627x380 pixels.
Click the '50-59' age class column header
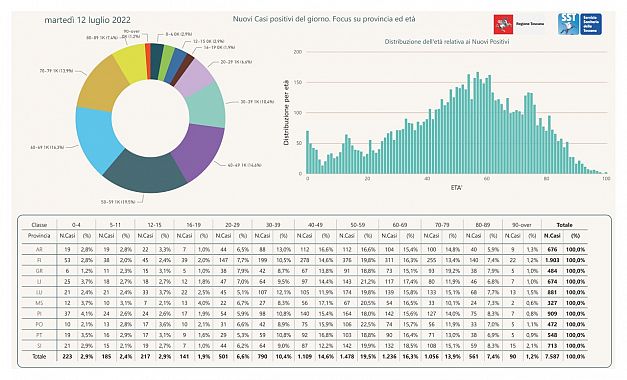[357, 225]
